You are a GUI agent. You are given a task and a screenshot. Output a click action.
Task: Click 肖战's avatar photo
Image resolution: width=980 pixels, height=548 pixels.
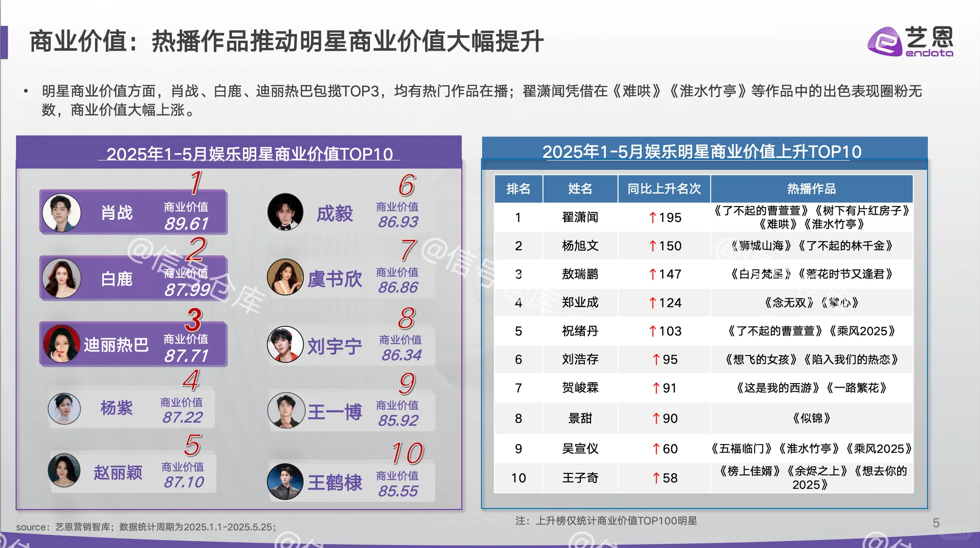[x=62, y=213]
